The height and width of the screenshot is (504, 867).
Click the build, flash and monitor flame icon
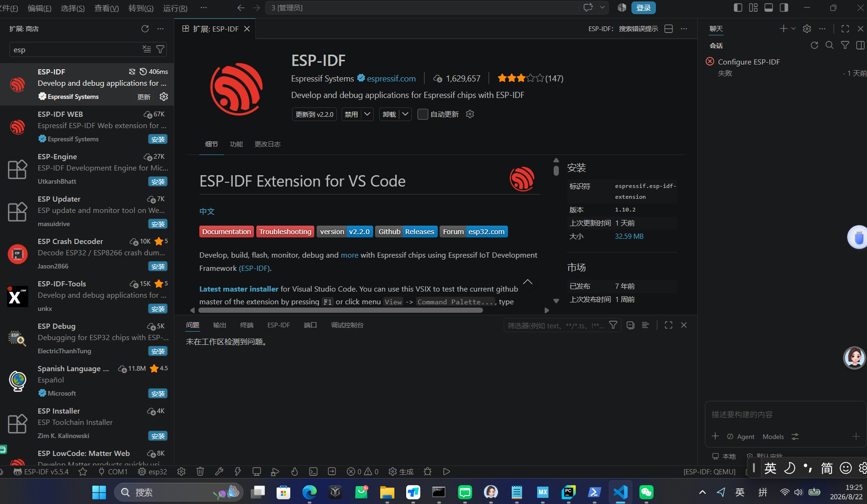[294, 471]
